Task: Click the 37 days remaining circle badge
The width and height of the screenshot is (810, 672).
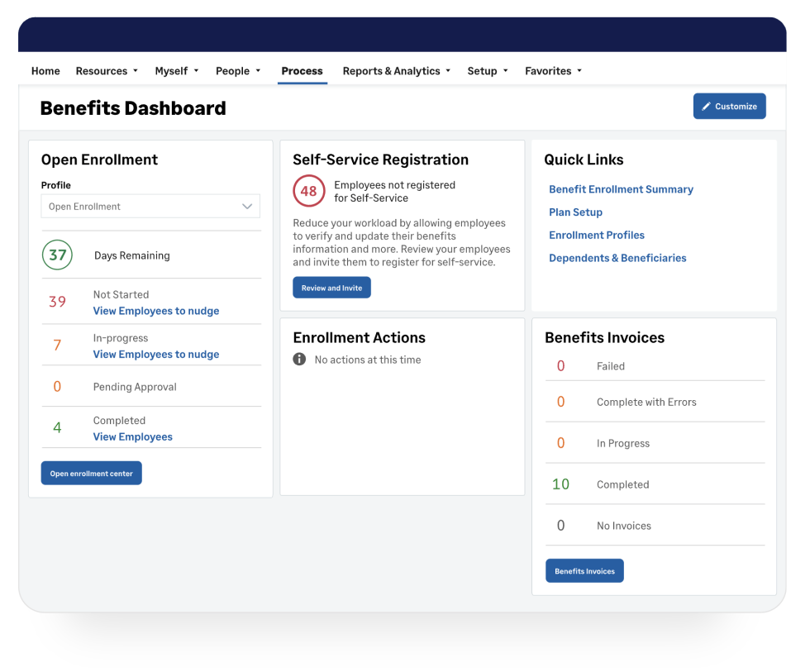Action: (57, 255)
